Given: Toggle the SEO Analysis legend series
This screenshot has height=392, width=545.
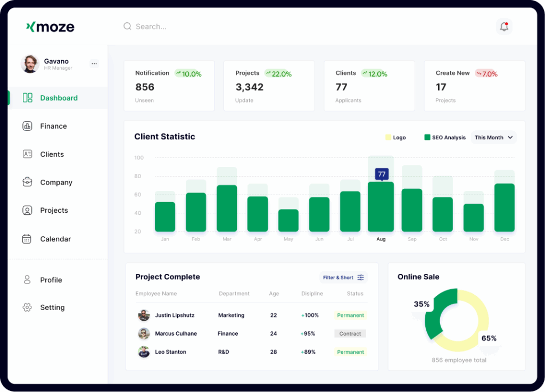Looking at the screenshot, I should 444,137.
